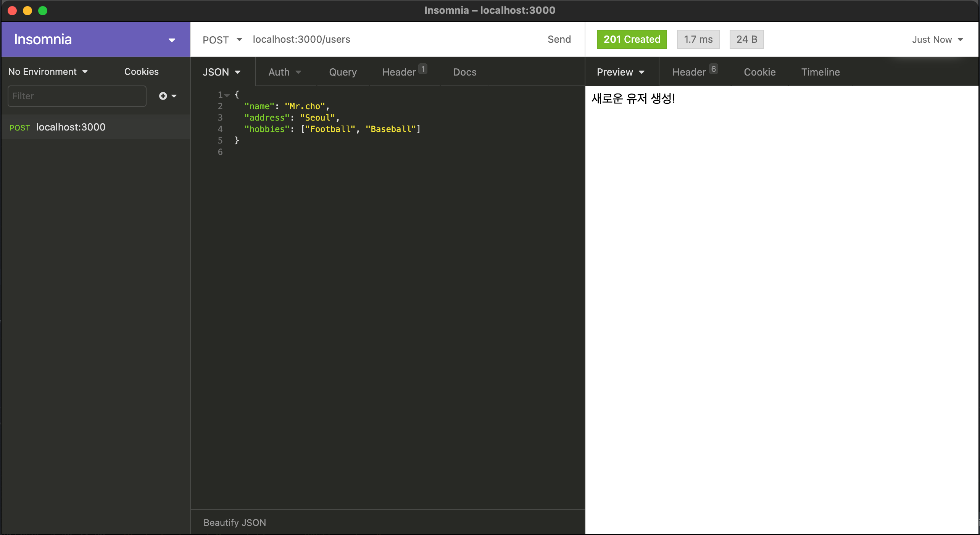The image size is (980, 535).
Task: Switch to the Query tab
Action: tap(343, 72)
